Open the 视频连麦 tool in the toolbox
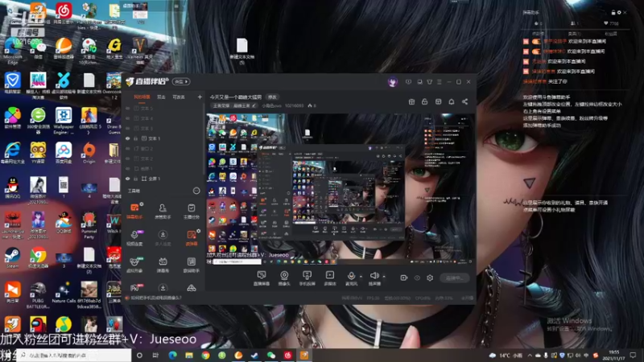This screenshot has width=644, height=362. point(134,237)
